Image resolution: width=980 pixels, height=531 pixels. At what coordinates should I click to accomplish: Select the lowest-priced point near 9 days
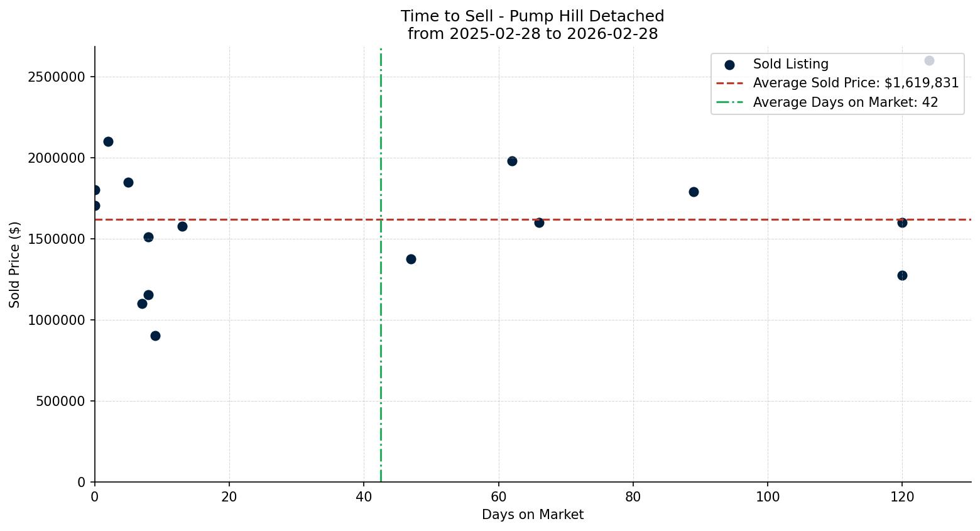coord(155,336)
